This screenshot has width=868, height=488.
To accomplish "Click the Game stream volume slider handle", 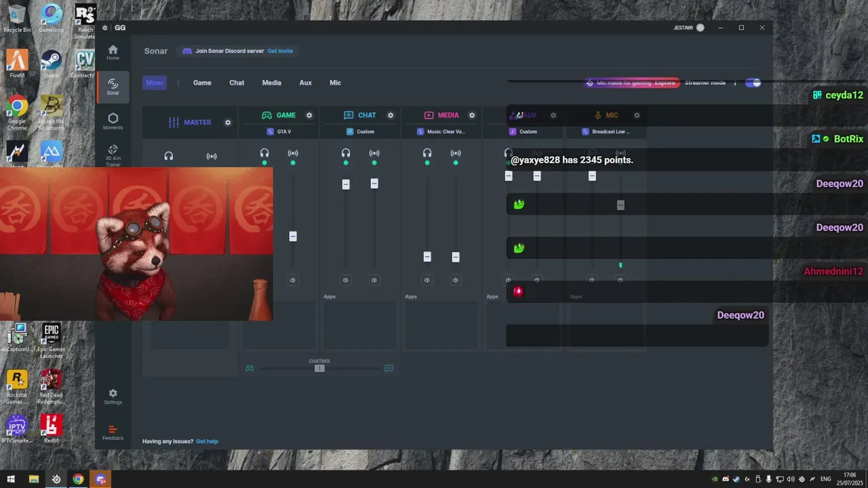I will (293, 237).
